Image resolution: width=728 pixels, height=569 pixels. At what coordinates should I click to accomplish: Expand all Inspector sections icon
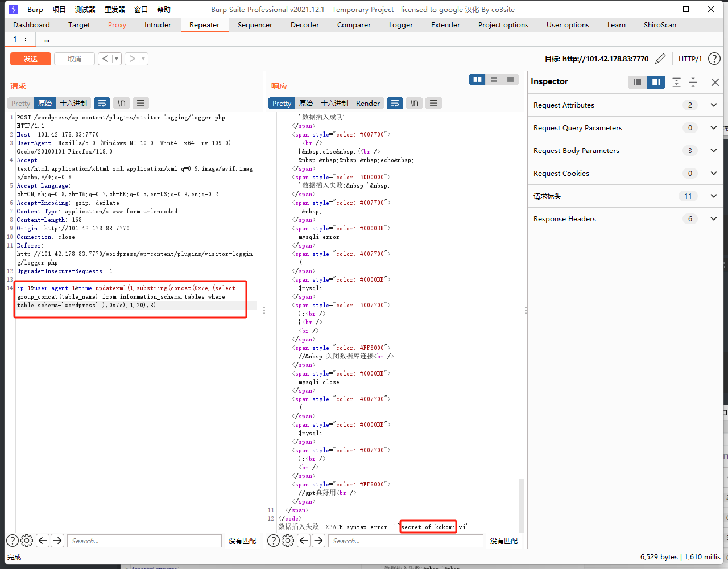(676, 82)
